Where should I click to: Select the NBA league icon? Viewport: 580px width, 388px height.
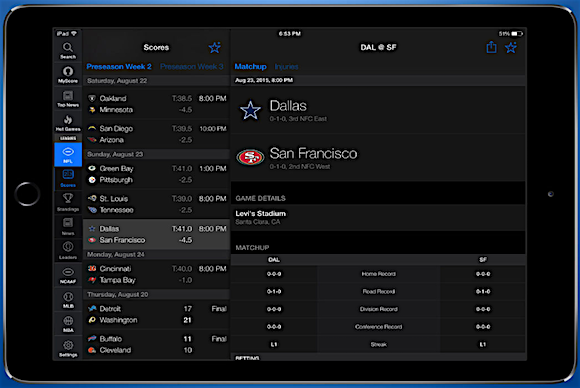pyautogui.click(x=68, y=324)
